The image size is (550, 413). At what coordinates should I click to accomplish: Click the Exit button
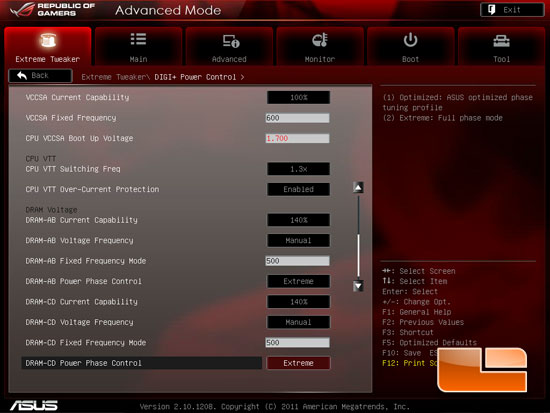coord(512,10)
